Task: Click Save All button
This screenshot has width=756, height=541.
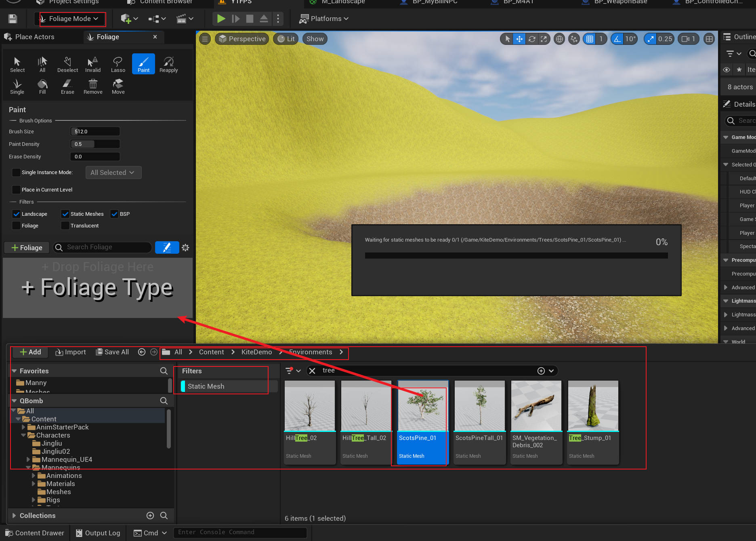Action: point(112,352)
